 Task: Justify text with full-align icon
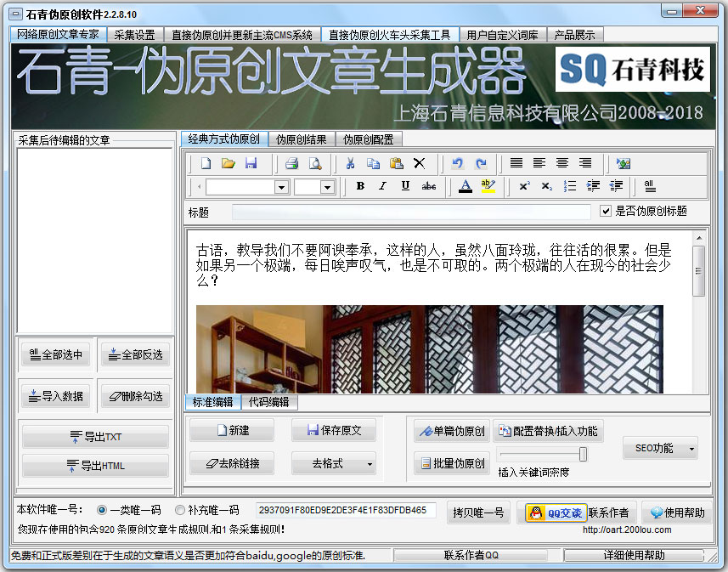tap(516, 162)
